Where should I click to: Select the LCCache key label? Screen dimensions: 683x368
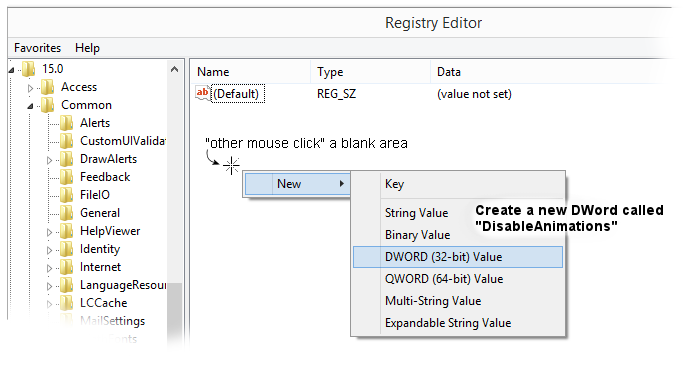pyautogui.click(x=104, y=303)
